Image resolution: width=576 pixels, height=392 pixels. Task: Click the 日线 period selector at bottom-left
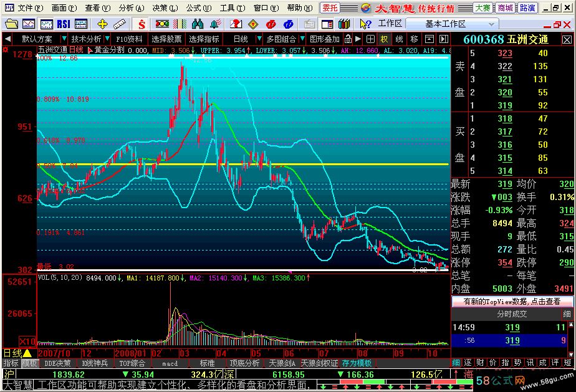[x=17, y=353]
